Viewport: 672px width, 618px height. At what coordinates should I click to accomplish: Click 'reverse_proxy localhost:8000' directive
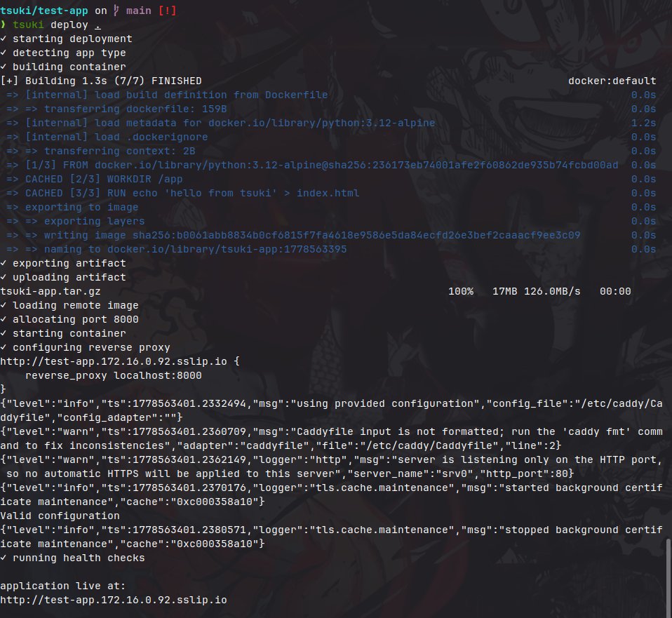tap(114, 375)
